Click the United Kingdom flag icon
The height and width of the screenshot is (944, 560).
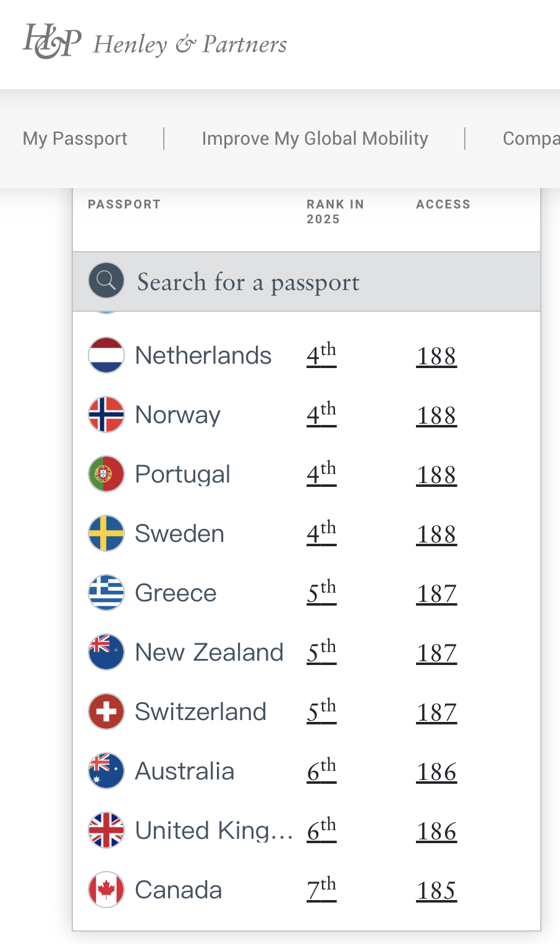tap(106, 830)
